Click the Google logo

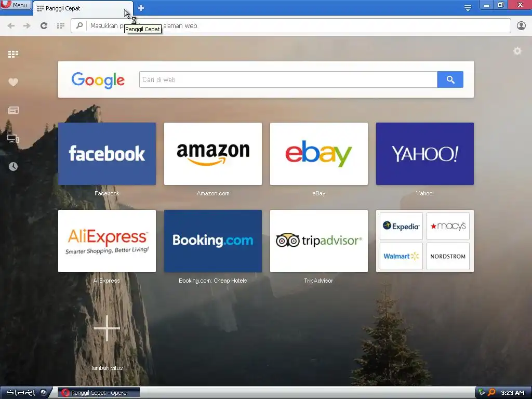coord(98,80)
